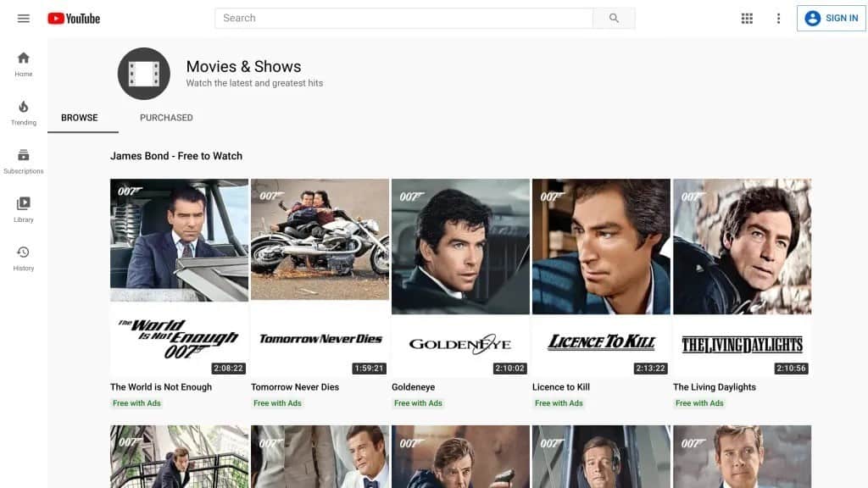Viewport: 868px width, 488px height.
Task: Open the YouTube apps grid
Action: [x=747, y=19]
